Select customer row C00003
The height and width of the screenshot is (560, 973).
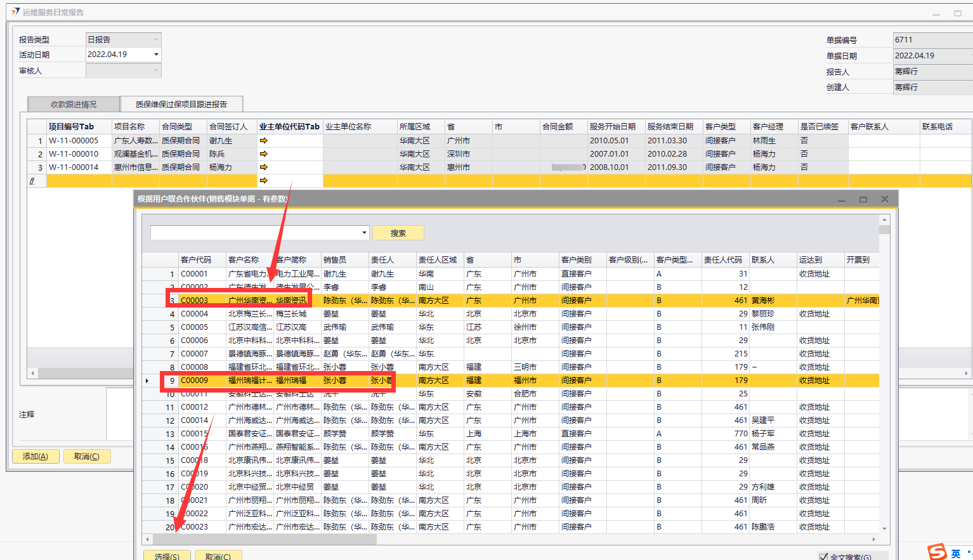194,301
